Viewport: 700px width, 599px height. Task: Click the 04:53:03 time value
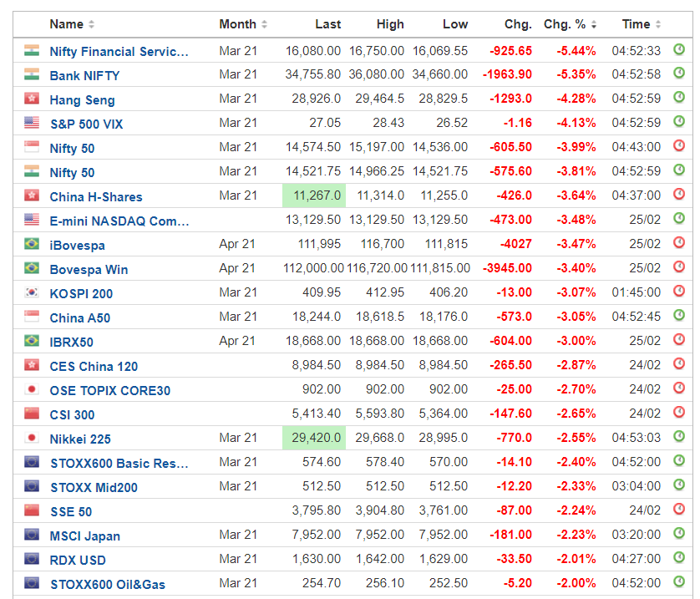point(637,438)
